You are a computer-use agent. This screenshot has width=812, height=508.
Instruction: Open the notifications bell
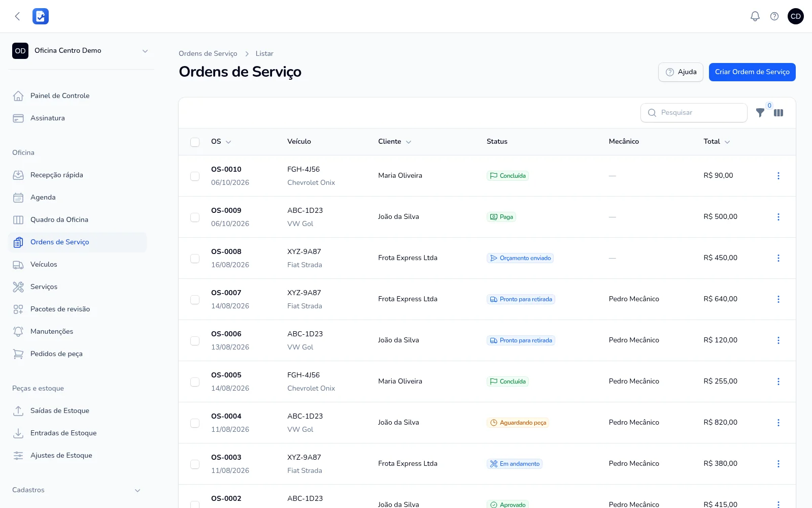755,16
